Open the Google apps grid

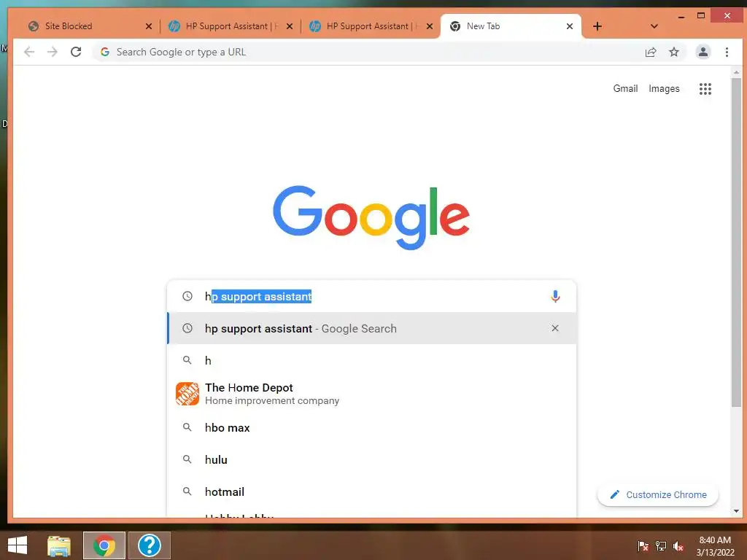pyautogui.click(x=705, y=88)
